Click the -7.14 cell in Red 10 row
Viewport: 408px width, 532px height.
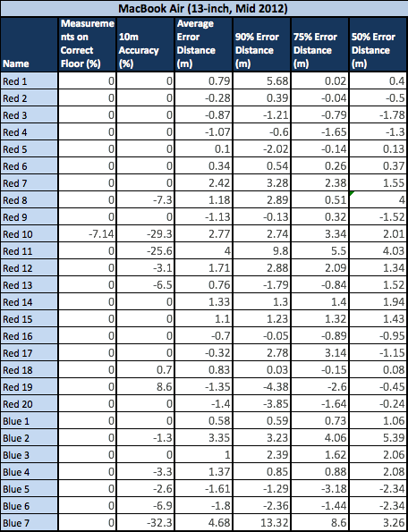click(x=87, y=233)
